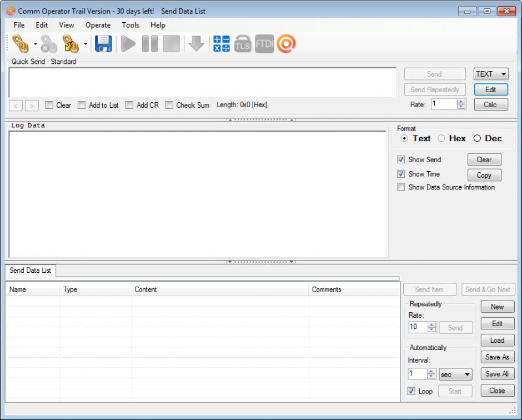Click the Clear button for log data
522x420 pixels.
click(484, 159)
